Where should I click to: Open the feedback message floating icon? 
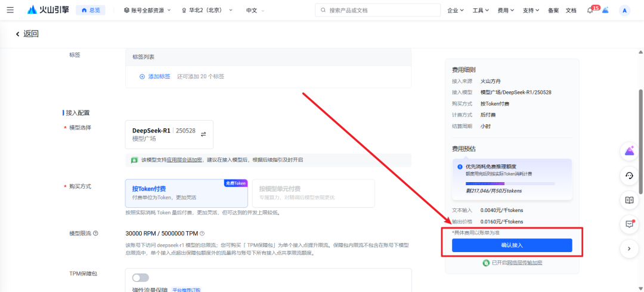tap(630, 224)
